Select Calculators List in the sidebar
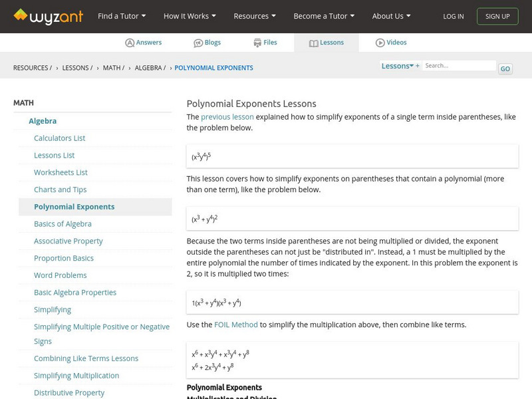 tap(60, 138)
